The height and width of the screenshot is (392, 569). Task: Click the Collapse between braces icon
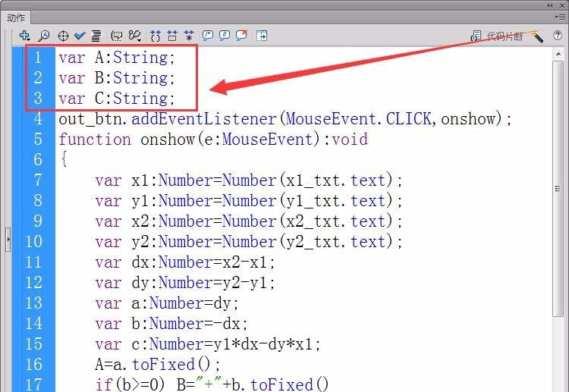point(156,36)
